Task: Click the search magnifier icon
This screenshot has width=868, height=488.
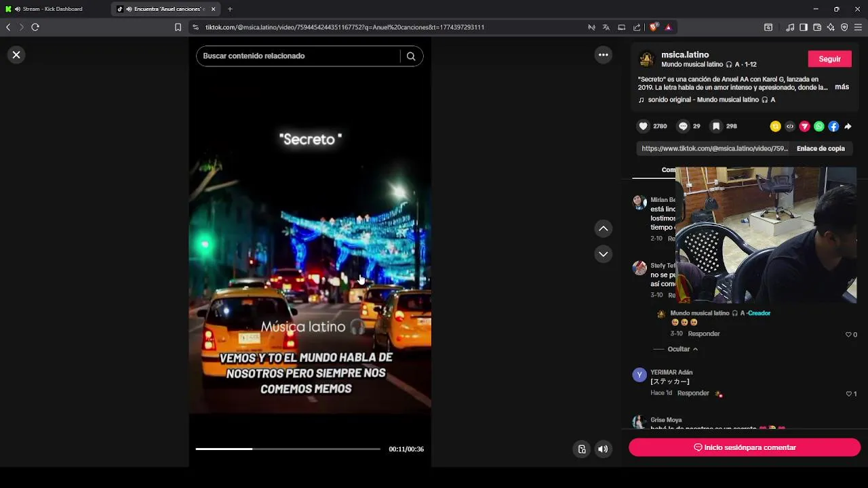Action: (x=411, y=56)
